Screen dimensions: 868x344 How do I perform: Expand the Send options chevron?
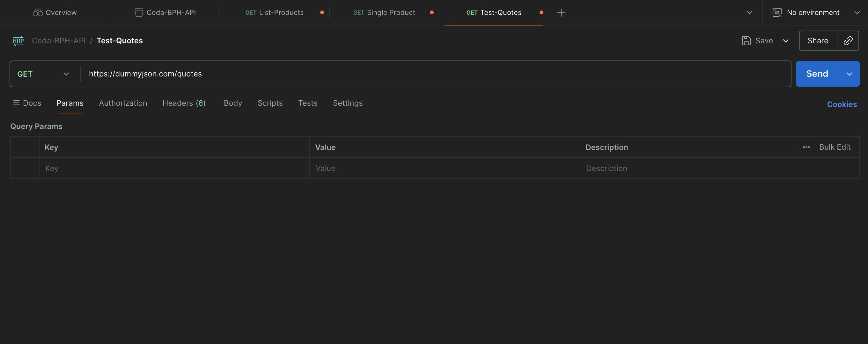[x=849, y=74]
